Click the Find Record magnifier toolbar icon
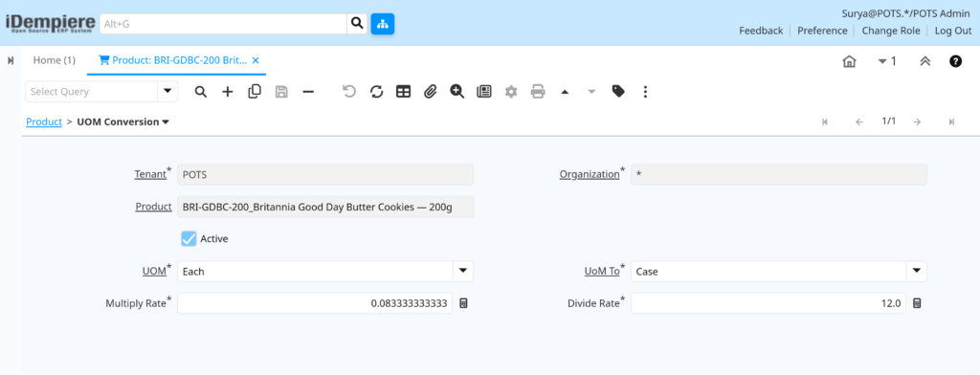The width and height of the screenshot is (980, 375). [x=201, y=92]
